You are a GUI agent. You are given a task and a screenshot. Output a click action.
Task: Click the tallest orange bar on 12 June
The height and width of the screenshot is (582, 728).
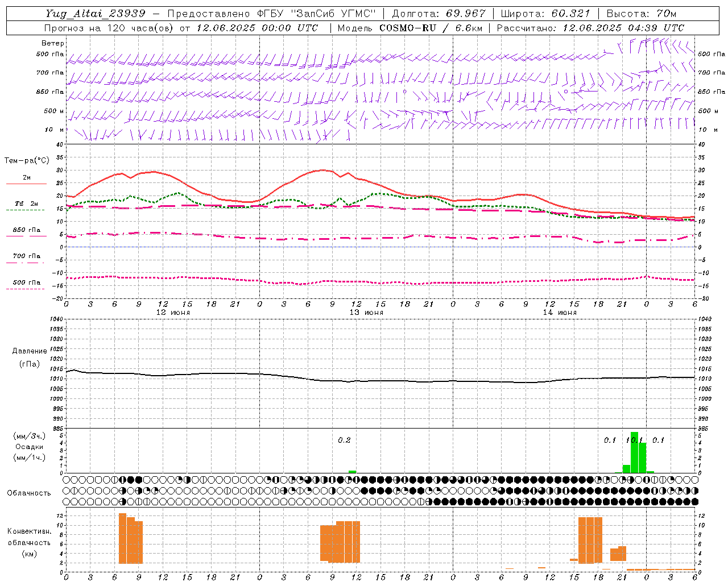(122, 538)
